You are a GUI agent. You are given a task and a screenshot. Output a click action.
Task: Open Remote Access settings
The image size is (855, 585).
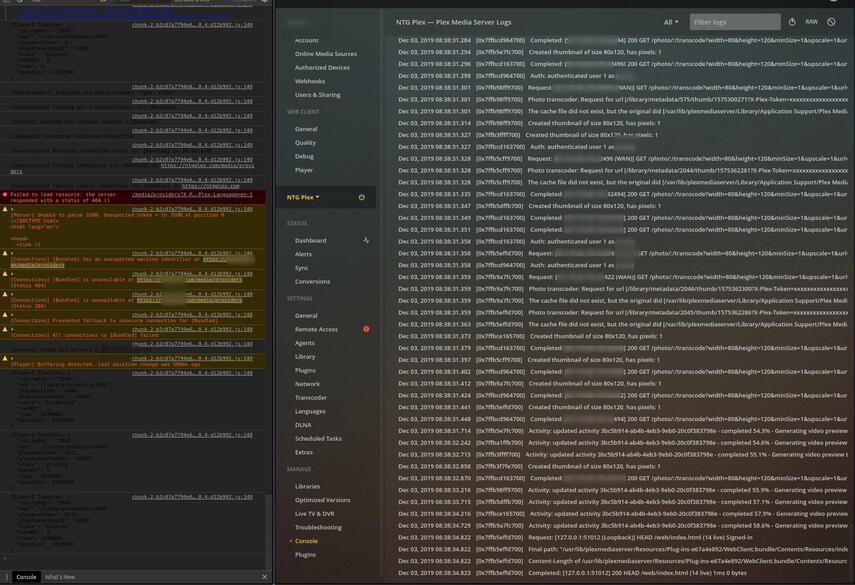coord(316,329)
